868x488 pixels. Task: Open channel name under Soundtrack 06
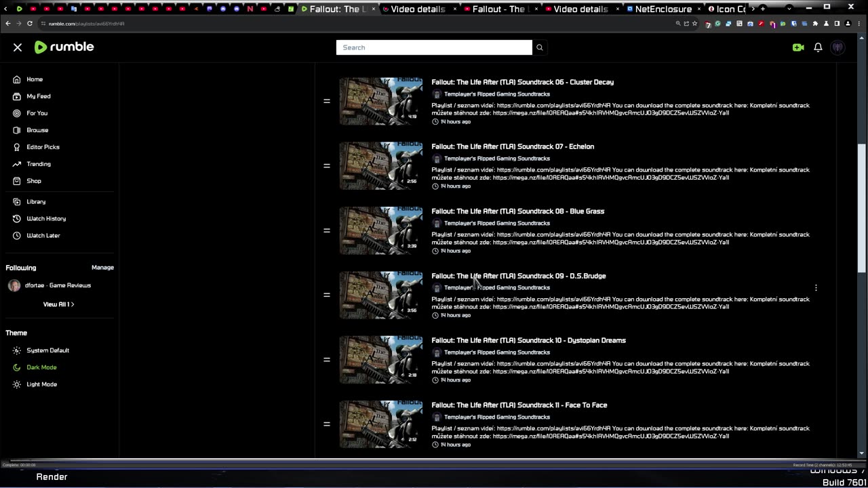[497, 94]
